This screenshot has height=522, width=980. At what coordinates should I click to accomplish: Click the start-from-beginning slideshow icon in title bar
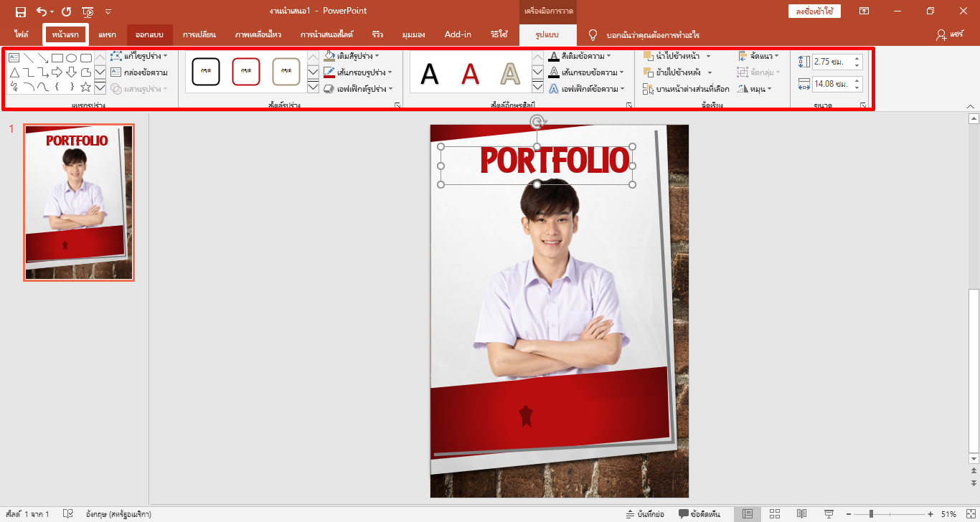[88, 11]
